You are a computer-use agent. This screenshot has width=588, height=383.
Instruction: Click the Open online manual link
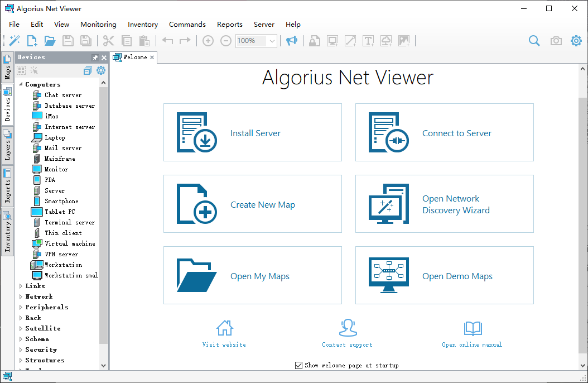472,333
